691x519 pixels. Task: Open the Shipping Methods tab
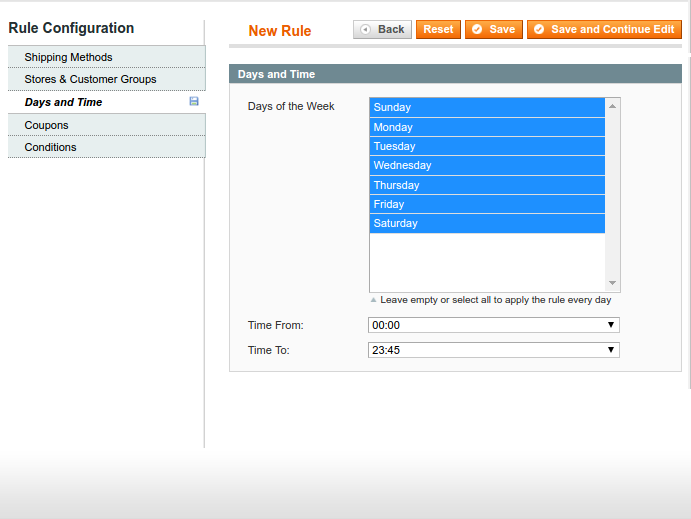pyautogui.click(x=68, y=57)
